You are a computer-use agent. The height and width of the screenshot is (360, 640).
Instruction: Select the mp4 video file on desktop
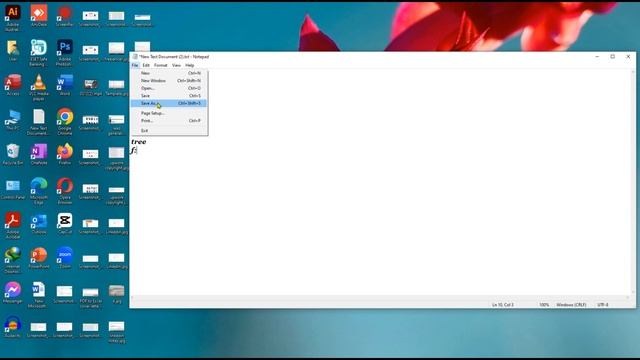click(90, 87)
